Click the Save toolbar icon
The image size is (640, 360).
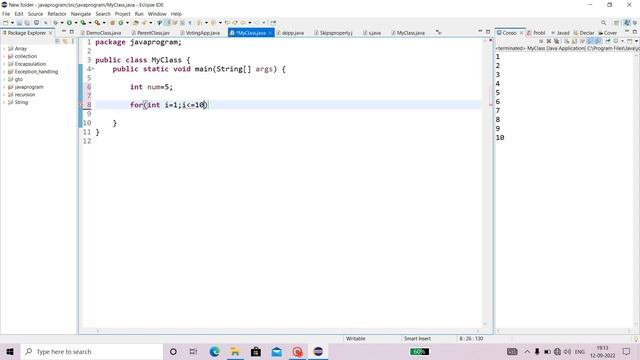click(x=19, y=23)
